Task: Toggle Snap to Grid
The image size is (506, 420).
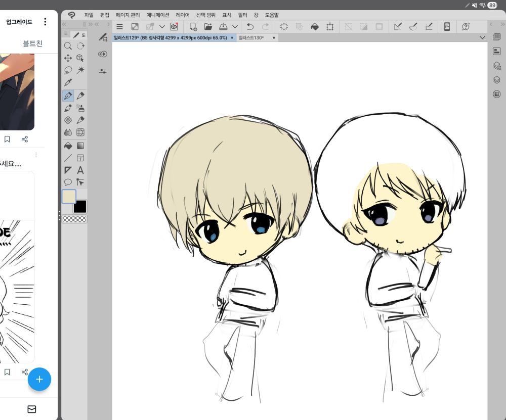Action: pyautogui.click(x=429, y=27)
